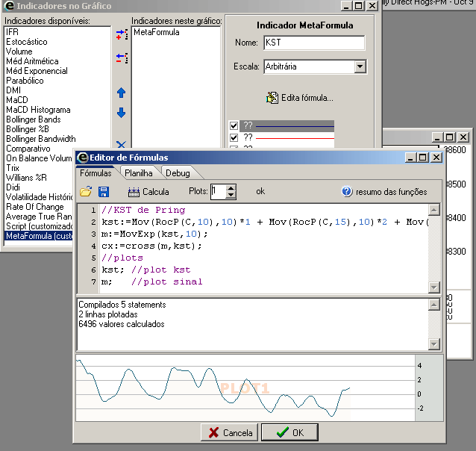Move indicator up with blue arrow
Screen dimensions: 476x451
pyautogui.click(x=122, y=93)
